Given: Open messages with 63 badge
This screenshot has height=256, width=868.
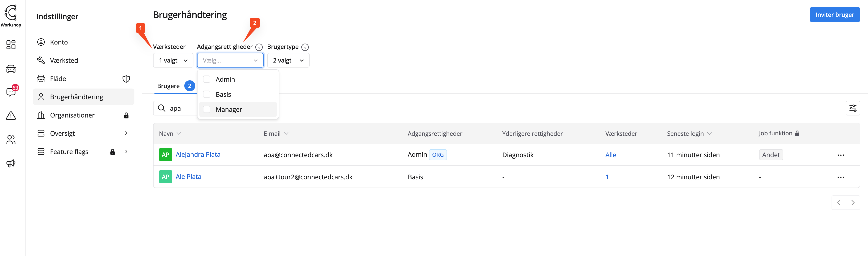Looking at the screenshot, I should click(11, 92).
